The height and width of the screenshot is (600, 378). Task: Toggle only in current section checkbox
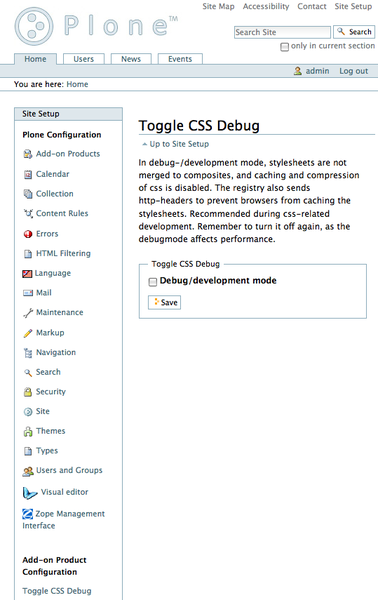point(284,47)
